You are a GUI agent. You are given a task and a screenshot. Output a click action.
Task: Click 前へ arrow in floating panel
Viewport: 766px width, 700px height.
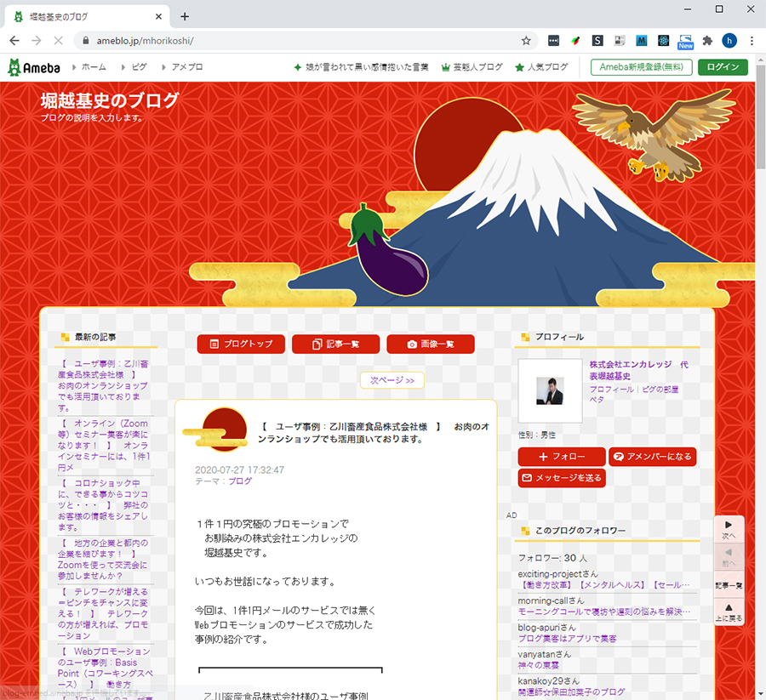tap(729, 557)
